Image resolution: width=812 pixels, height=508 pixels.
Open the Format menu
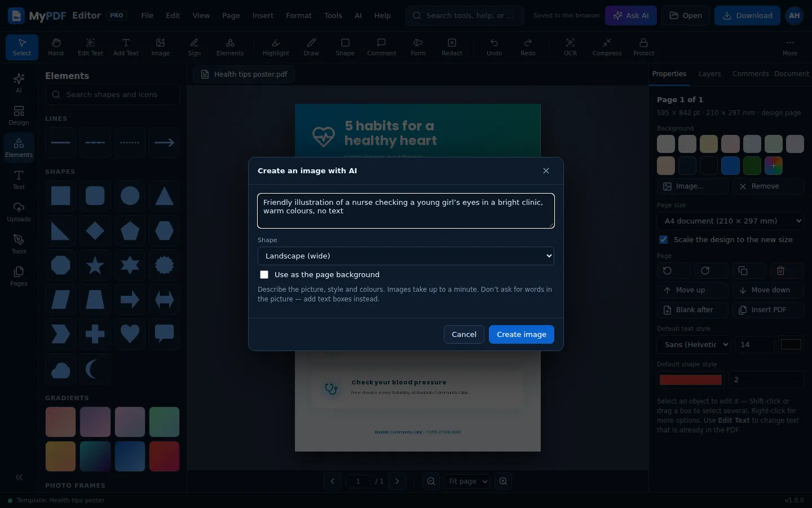(299, 16)
